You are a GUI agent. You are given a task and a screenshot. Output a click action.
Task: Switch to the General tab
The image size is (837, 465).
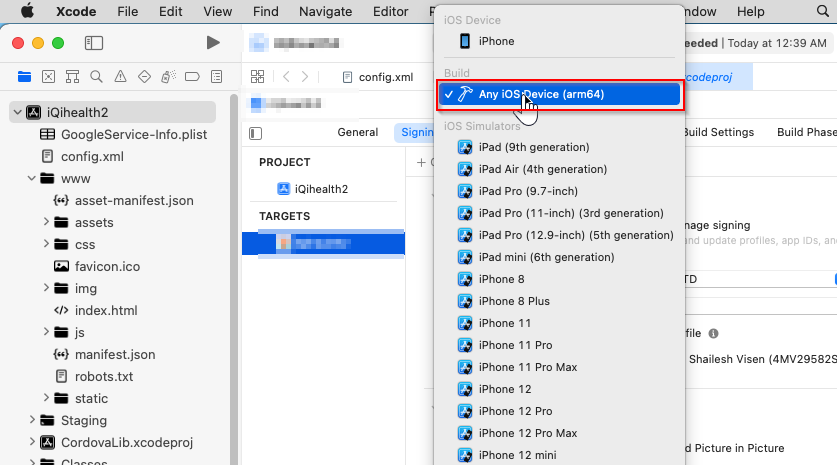pos(358,132)
